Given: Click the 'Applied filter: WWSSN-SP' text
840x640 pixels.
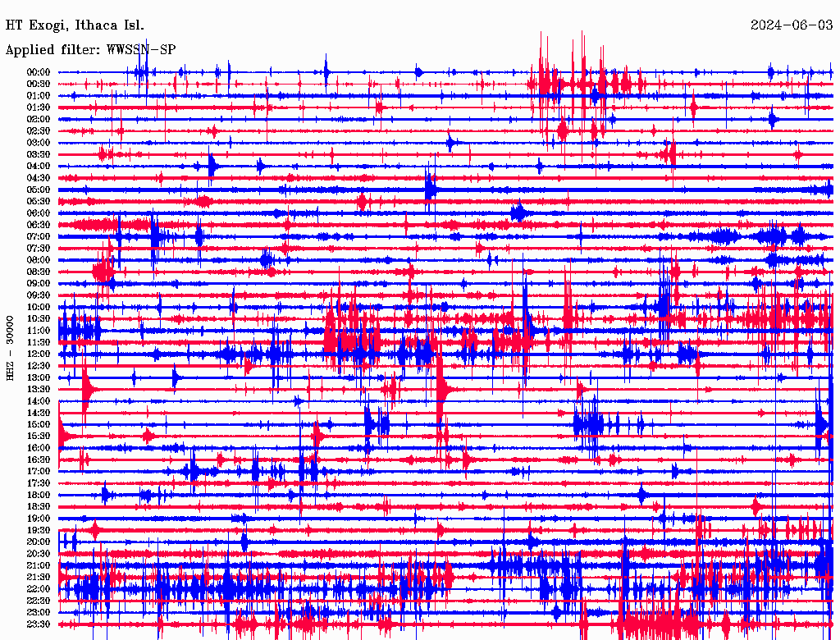Looking at the screenshot, I should [90, 50].
